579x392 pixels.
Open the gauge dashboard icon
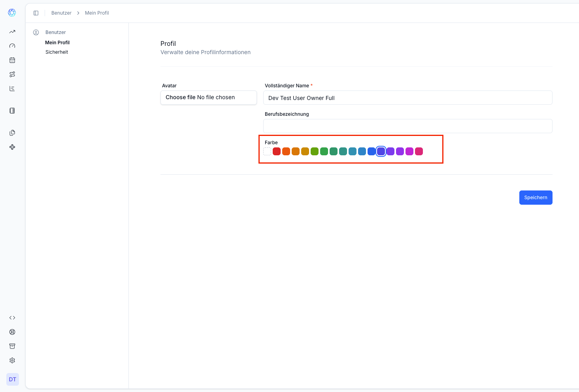coord(12,46)
